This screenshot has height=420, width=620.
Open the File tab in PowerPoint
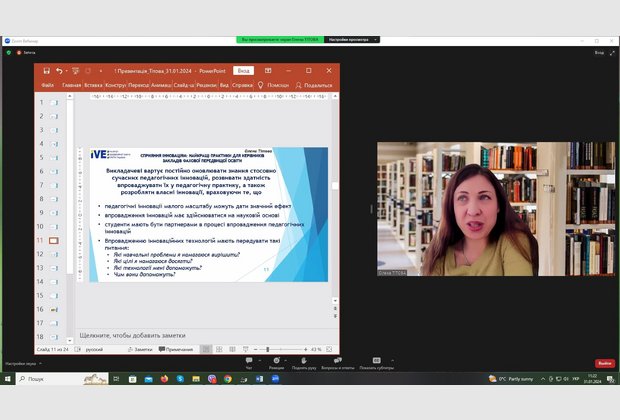click(47, 85)
